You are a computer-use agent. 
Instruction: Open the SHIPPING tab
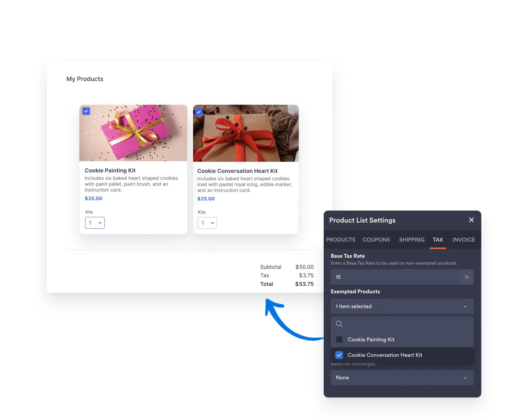412,240
